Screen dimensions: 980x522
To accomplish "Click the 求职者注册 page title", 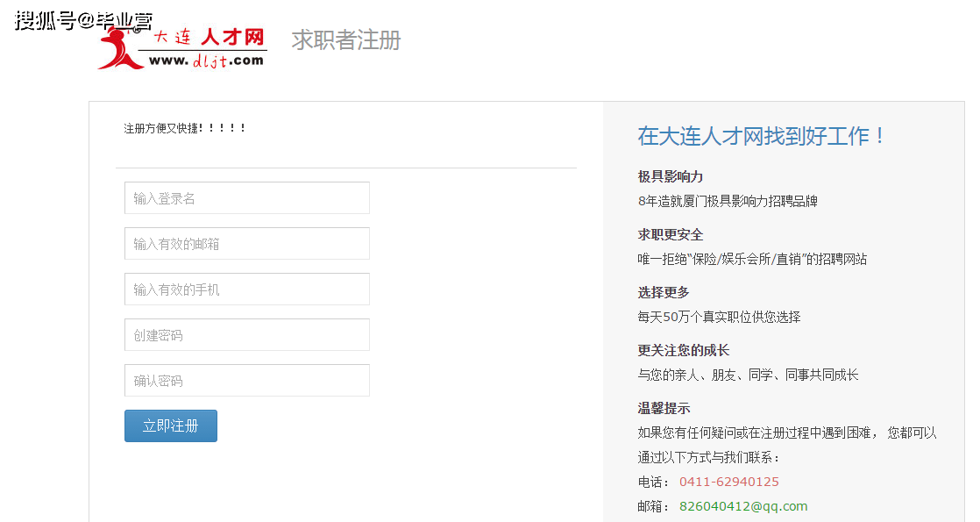I will pos(344,40).
